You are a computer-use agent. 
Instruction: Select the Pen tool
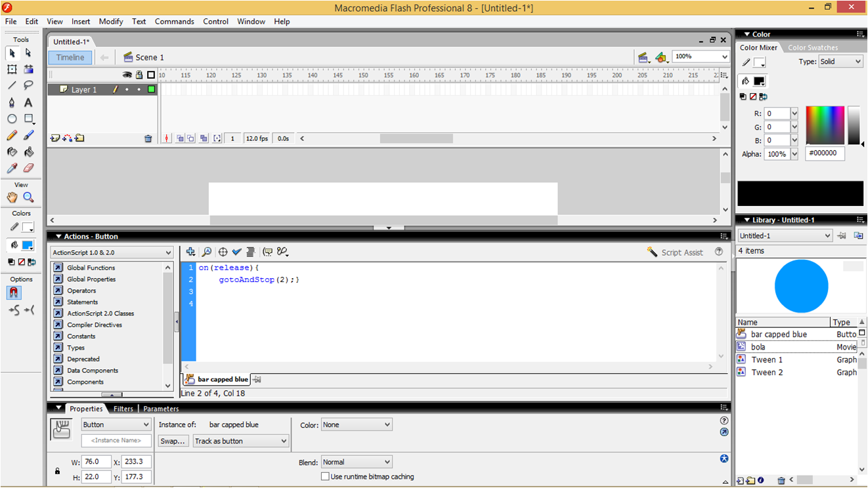pyautogui.click(x=12, y=102)
